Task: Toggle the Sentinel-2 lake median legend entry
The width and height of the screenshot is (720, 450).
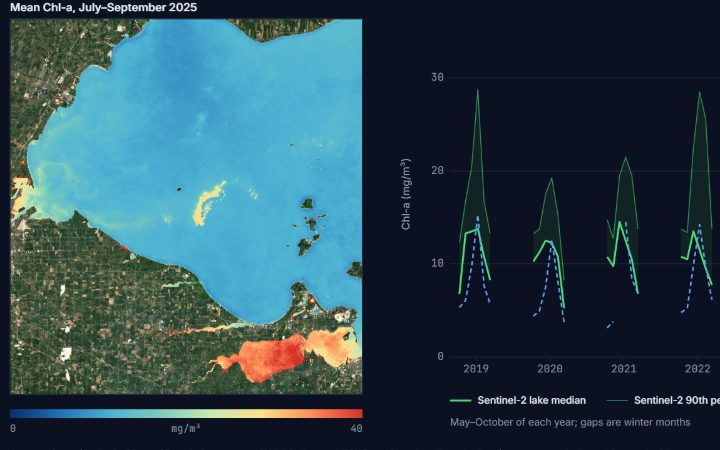Action: 518,400
